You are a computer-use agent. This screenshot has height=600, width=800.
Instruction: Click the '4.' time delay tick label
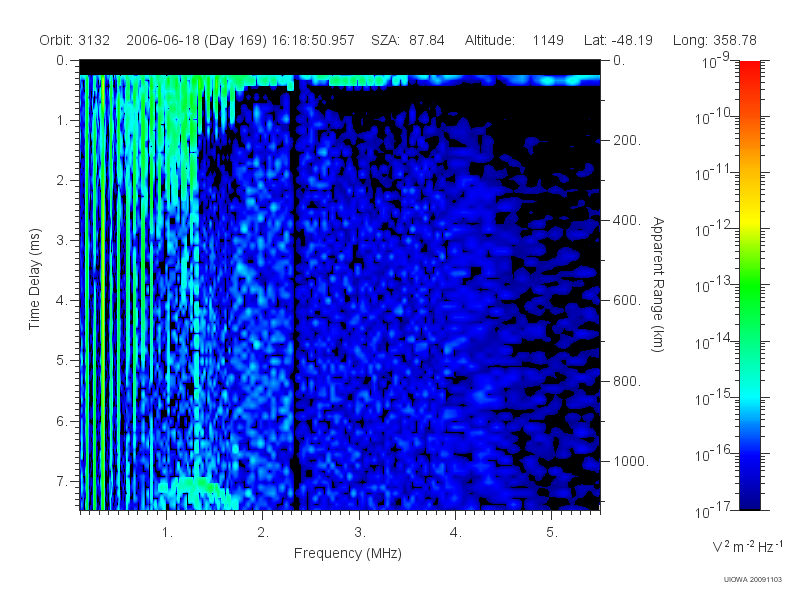coord(61,301)
